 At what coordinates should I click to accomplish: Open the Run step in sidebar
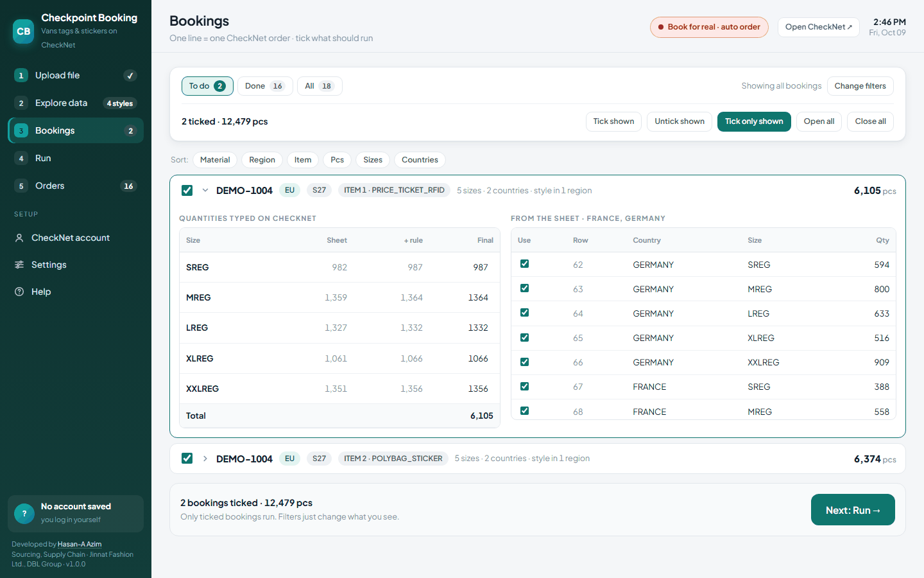(76, 159)
